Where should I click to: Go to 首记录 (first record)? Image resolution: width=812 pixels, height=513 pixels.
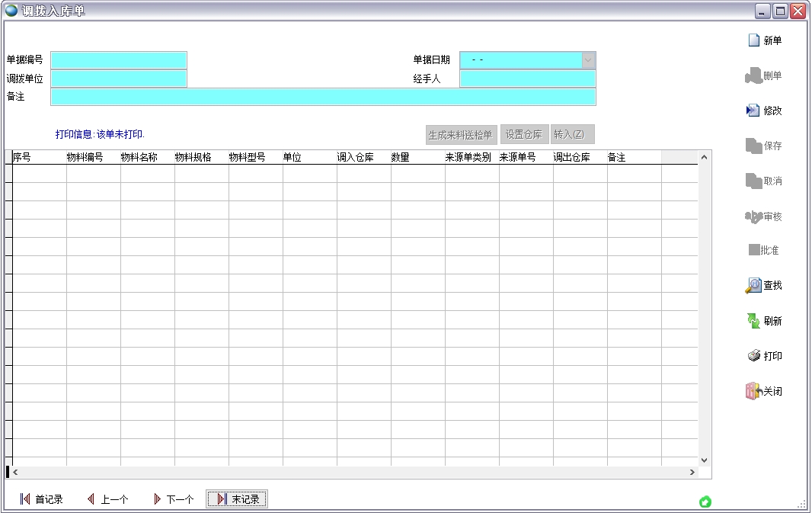click(42, 499)
